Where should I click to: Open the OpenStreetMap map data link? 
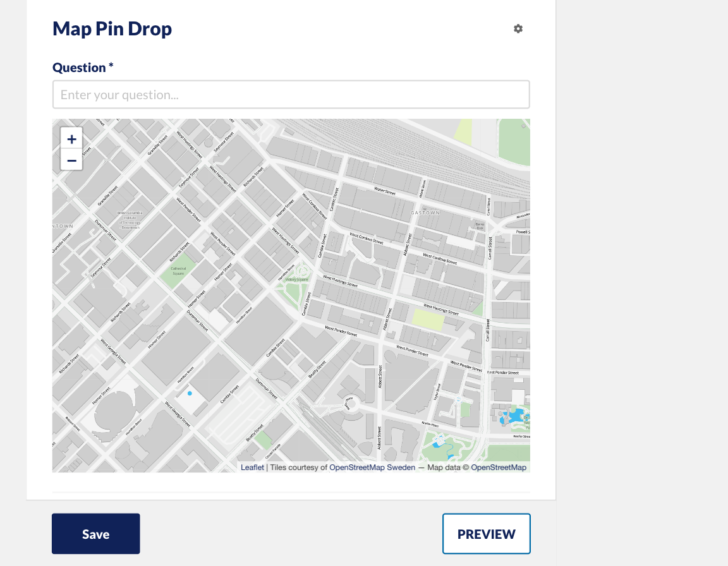pos(499,467)
